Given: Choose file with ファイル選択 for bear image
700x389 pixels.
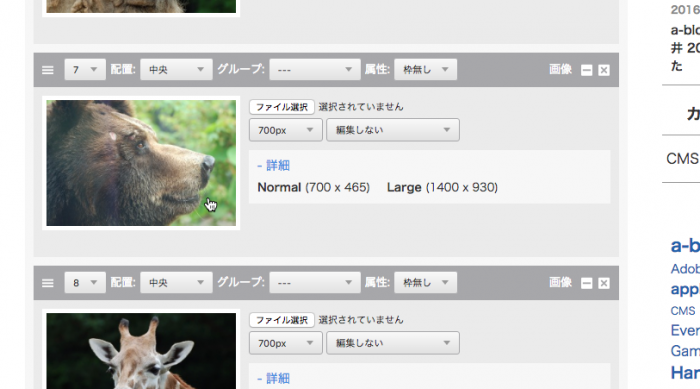Looking at the screenshot, I should pos(282,107).
